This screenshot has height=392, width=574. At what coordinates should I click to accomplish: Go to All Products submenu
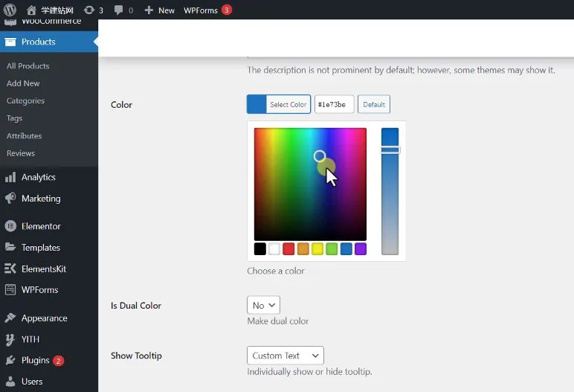[x=28, y=66]
